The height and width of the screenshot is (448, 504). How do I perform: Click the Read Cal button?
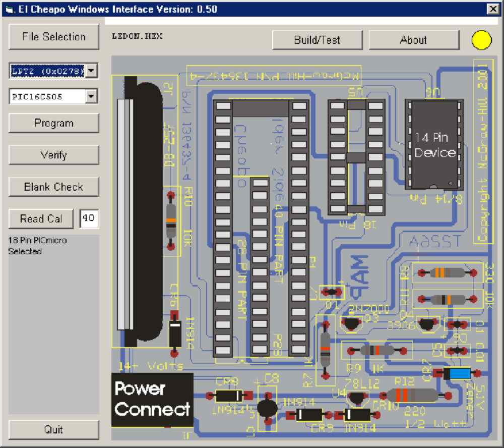coord(41,218)
